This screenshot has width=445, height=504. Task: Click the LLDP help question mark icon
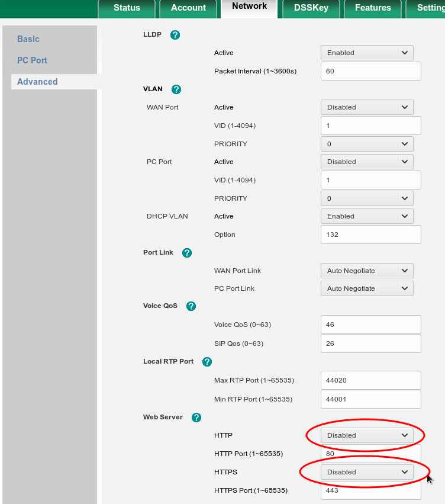pos(175,35)
